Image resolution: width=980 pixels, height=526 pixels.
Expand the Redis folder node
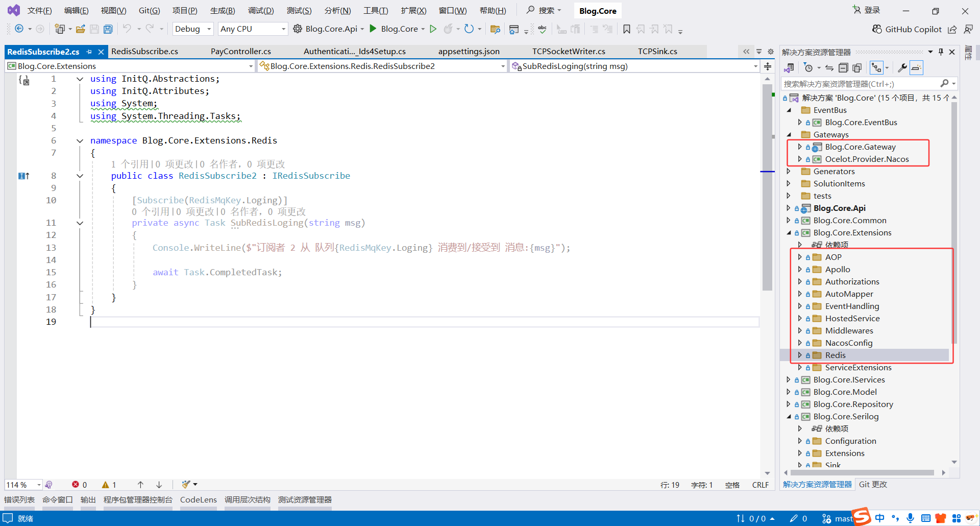coord(800,355)
